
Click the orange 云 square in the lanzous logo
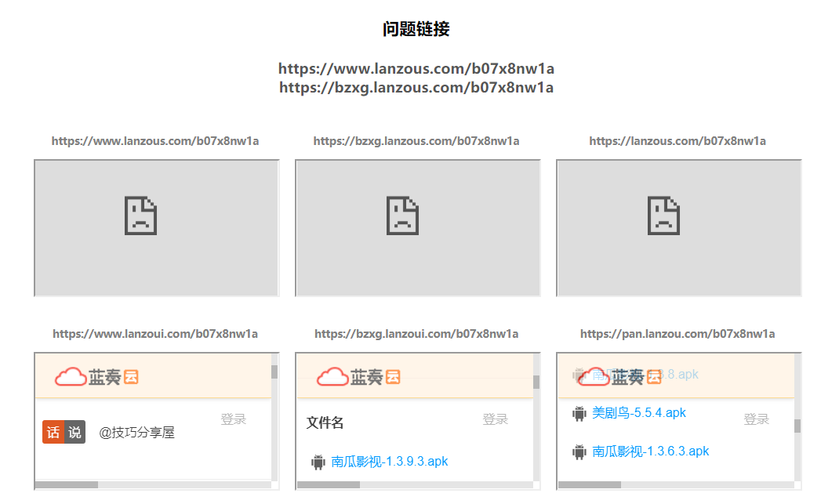pos(130,377)
